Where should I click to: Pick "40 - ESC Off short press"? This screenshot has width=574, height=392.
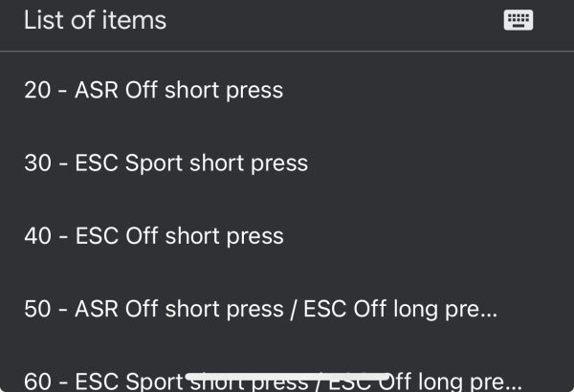pos(153,235)
